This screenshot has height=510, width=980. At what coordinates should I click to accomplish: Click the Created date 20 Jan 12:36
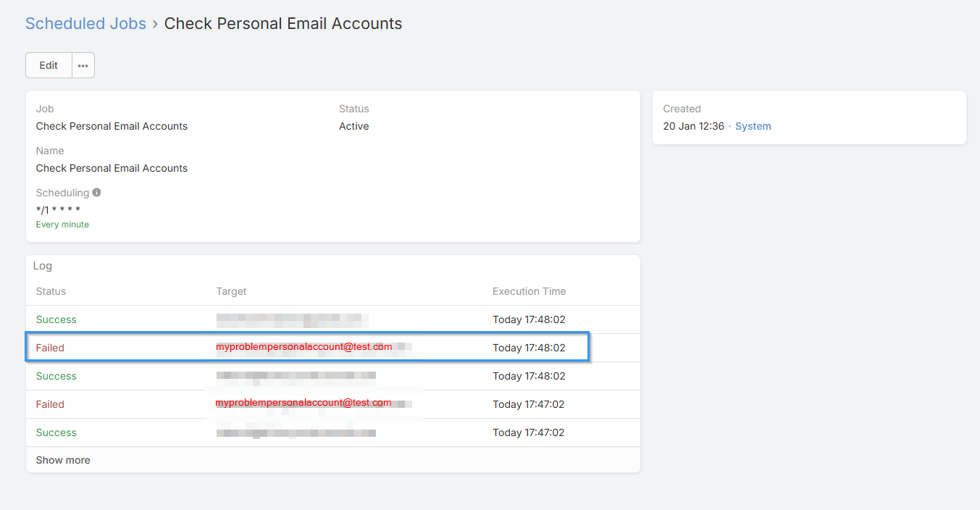693,126
